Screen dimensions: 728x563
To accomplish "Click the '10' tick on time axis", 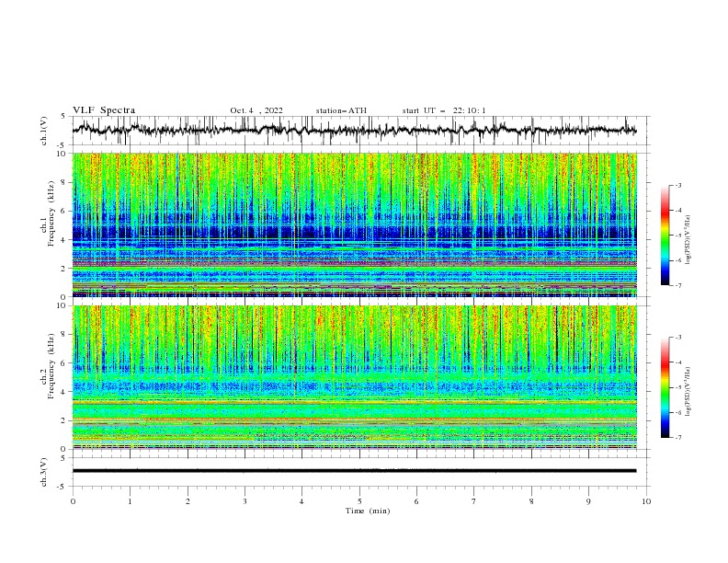I will tap(646, 501).
